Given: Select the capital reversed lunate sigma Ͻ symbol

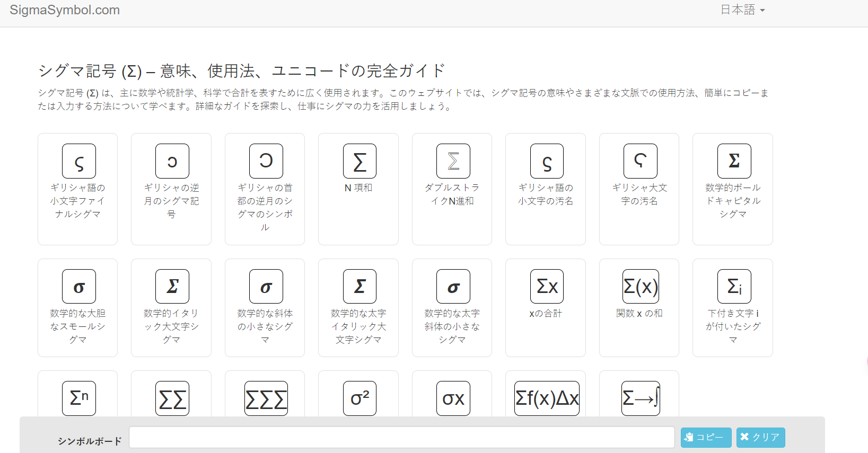Looking at the screenshot, I should pyautogui.click(x=266, y=161).
